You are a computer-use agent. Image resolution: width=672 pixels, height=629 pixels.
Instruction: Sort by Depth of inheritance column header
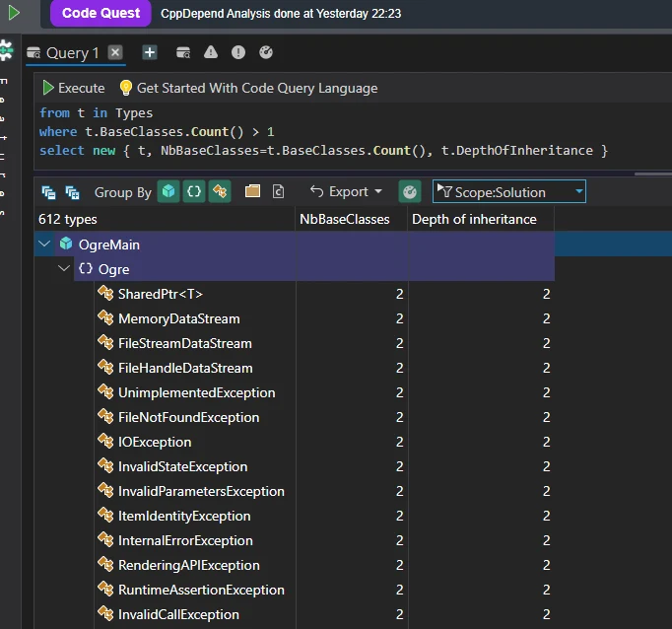[x=481, y=219]
